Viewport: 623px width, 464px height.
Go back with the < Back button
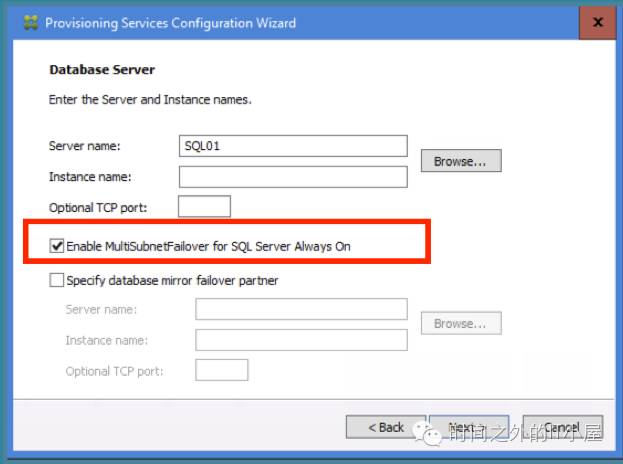[x=386, y=427]
